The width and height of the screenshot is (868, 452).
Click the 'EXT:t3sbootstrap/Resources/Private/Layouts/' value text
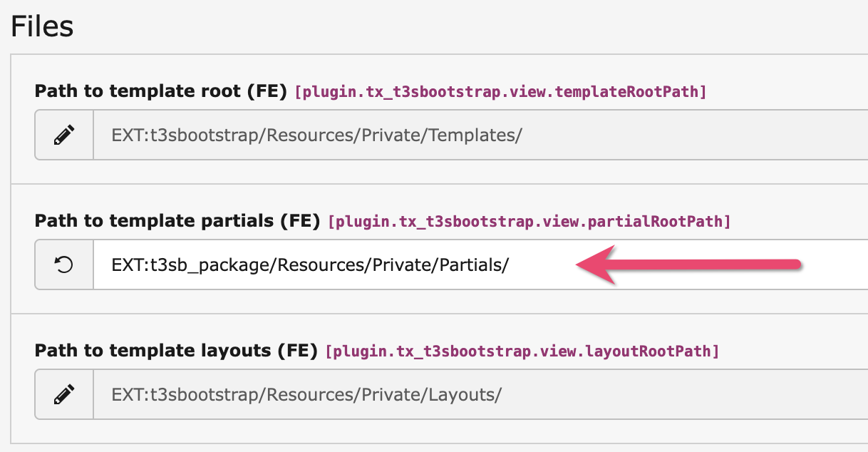pyautogui.click(x=306, y=394)
